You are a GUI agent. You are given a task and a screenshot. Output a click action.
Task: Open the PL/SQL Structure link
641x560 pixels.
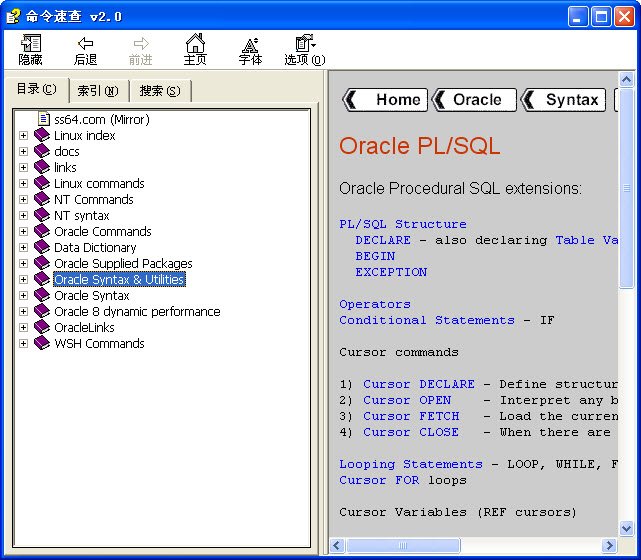(x=402, y=224)
